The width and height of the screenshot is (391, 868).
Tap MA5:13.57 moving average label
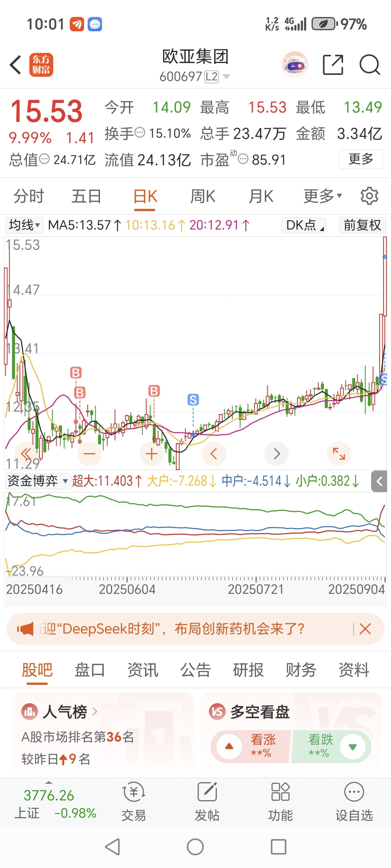coord(85,225)
